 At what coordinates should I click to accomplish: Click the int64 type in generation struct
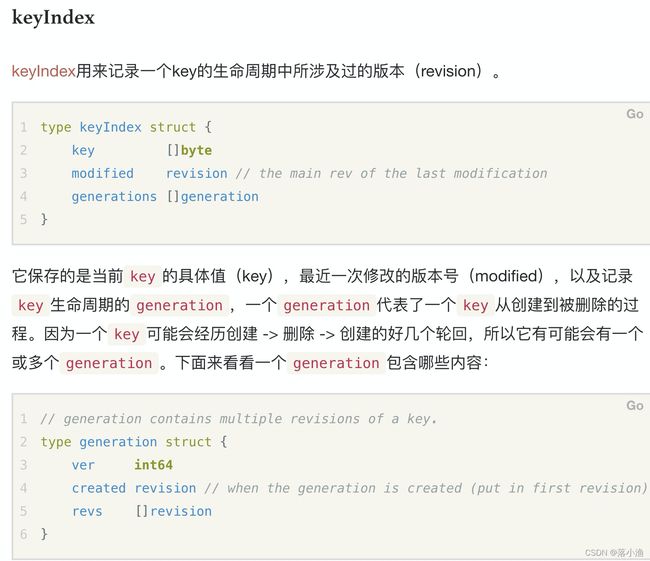[x=153, y=465]
